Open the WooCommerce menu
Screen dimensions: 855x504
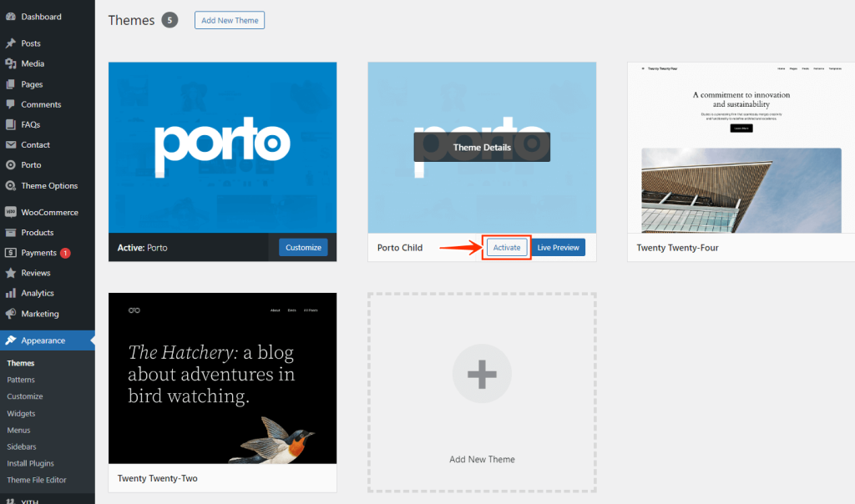48,212
